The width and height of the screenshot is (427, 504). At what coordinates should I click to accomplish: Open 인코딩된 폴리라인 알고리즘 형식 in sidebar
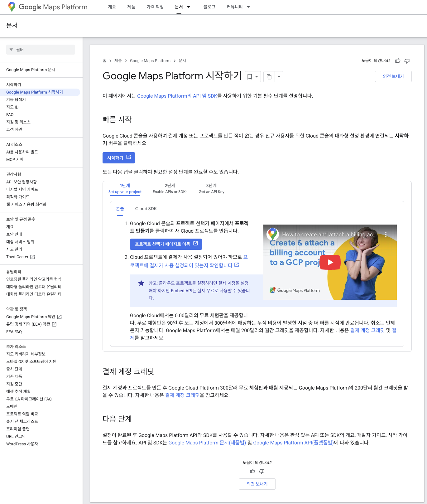34,279
